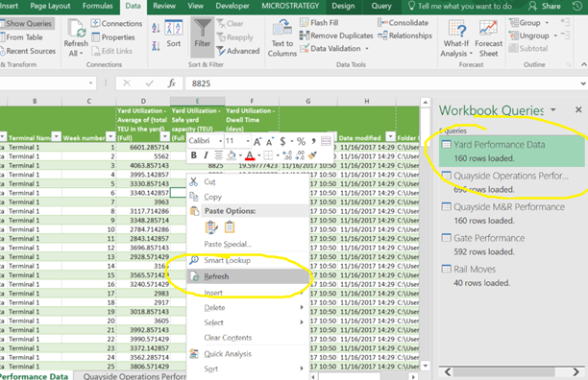This screenshot has height=380, width=588.
Task: Click the Center align icon in mini toolbar
Action: (218, 155)
